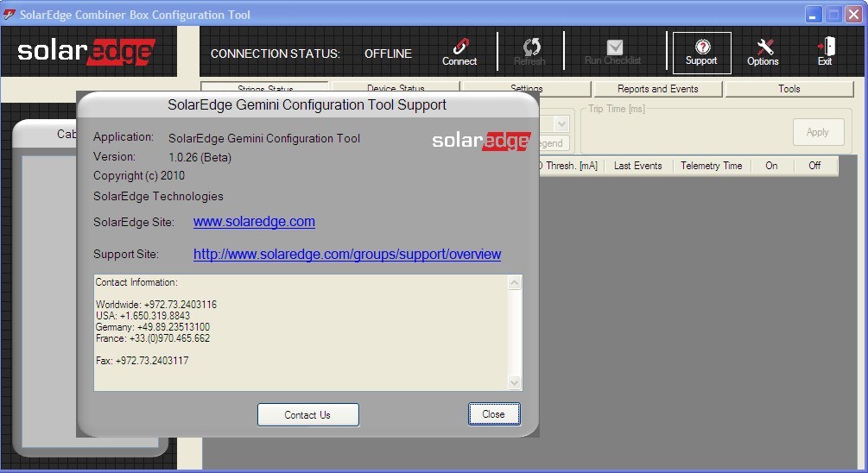Click the SolarEdge logo in the header
868x473 pixels.
[x=86, y=52]
